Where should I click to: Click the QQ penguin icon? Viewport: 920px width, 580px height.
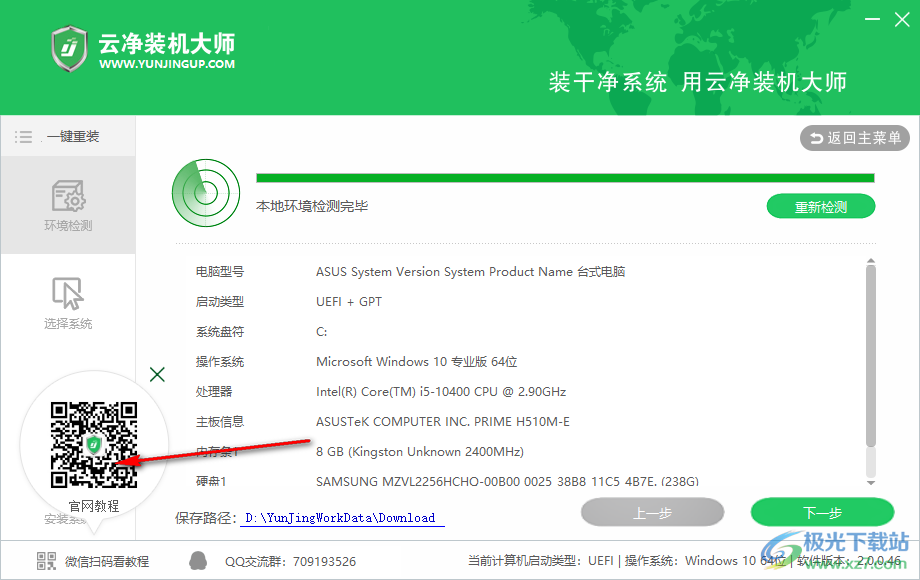[198, 561]
